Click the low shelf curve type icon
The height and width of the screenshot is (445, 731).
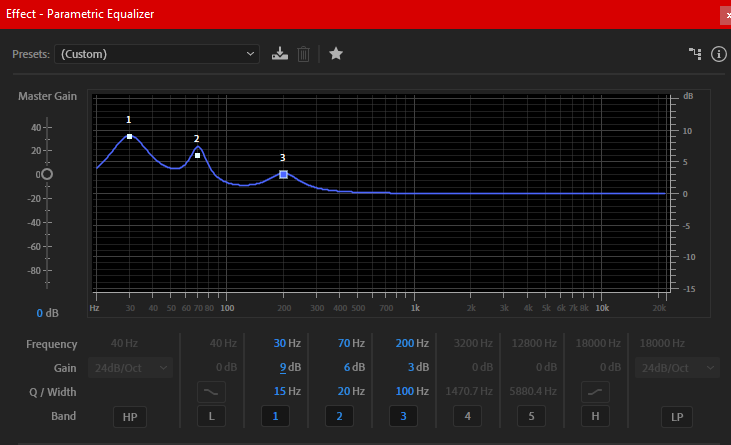click(209, 391)
